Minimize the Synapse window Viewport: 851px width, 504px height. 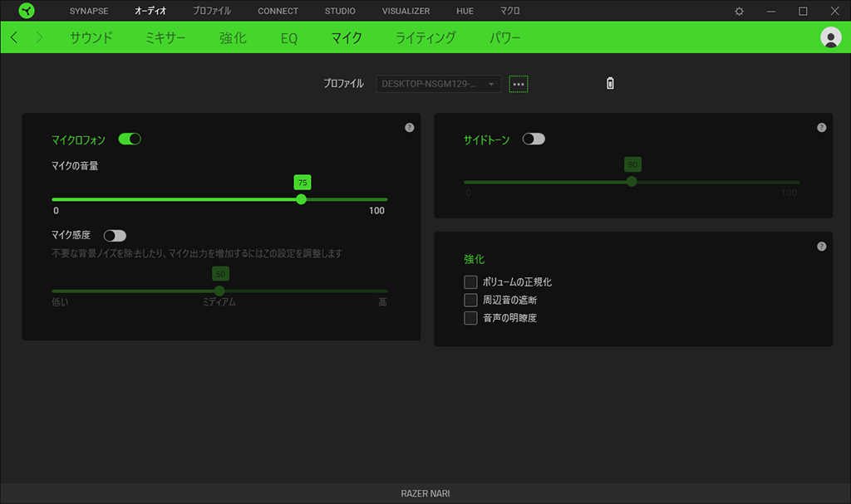(x=771, y=11)
